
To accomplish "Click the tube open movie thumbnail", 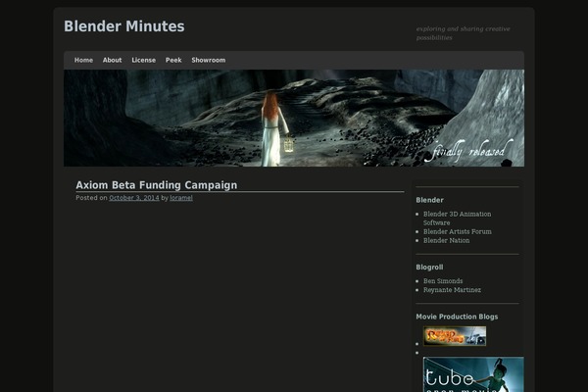I will [x=473, y=374].
